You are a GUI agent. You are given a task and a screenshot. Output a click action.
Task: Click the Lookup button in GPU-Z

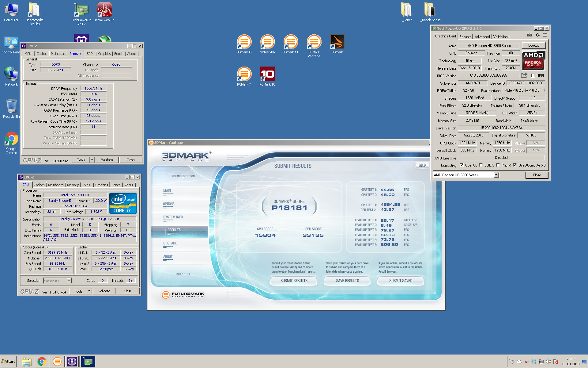(534, 45)
